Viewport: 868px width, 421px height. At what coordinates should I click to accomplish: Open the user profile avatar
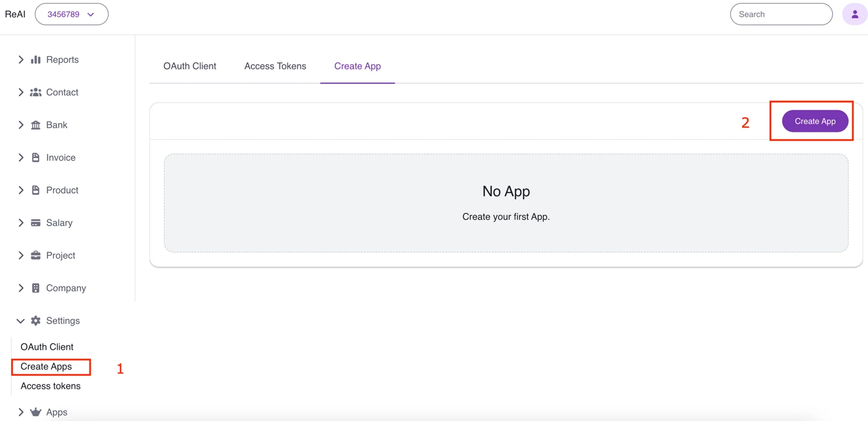pyautogui.click(x=855, y=13)
